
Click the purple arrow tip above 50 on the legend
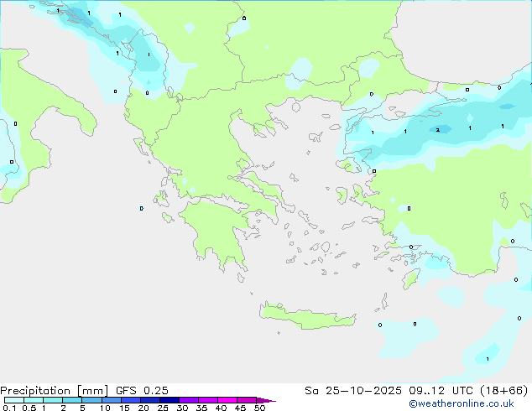tap(266, 400)
